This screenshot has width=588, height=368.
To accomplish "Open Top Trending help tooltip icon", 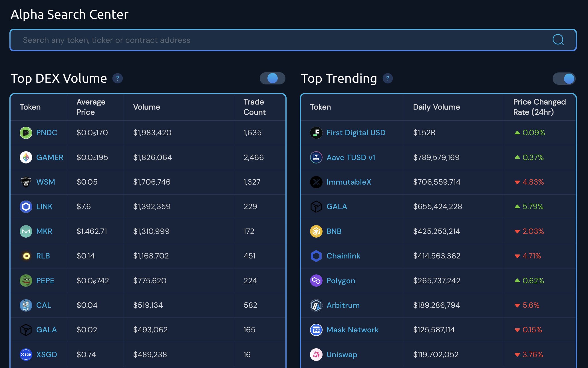I will coord(388,78).
